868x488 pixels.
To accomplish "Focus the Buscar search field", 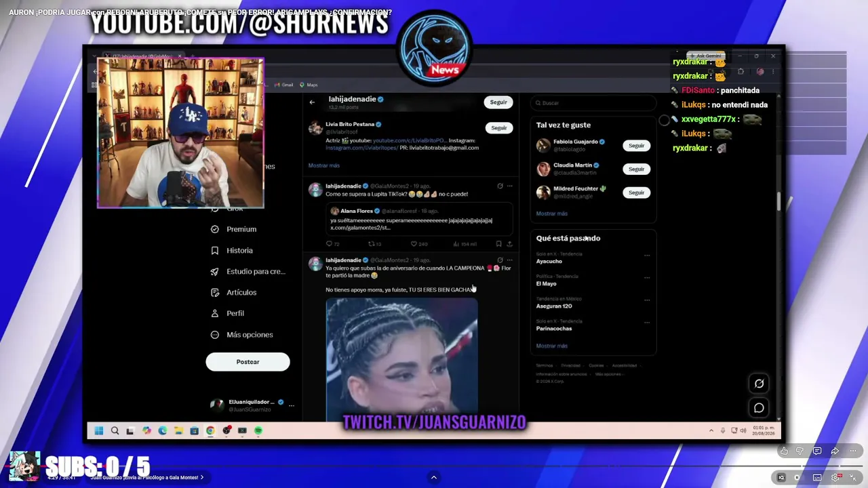I will tap(593, 103).
